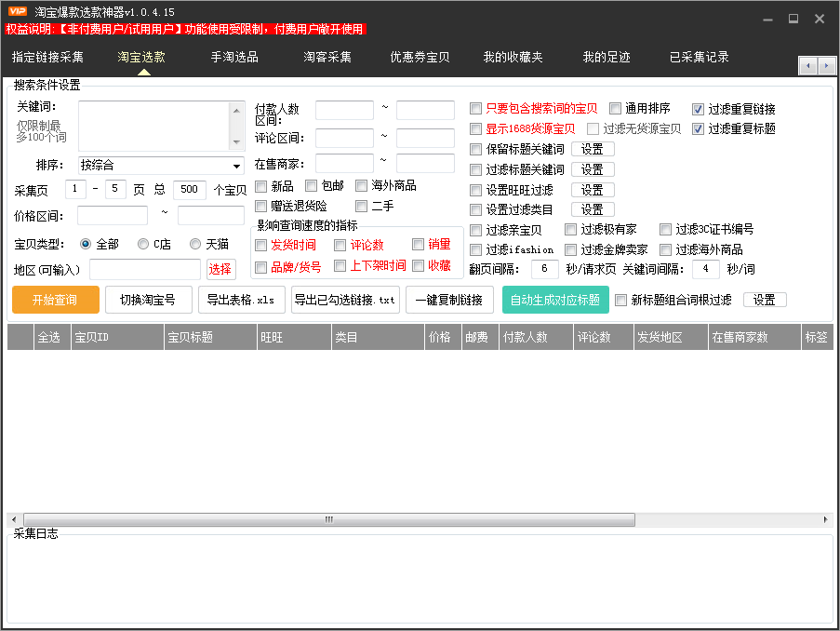The width and height of the screenshot is (840, 631).
Task: Switch to 手淘选品 tab
Action: point(234,57)
